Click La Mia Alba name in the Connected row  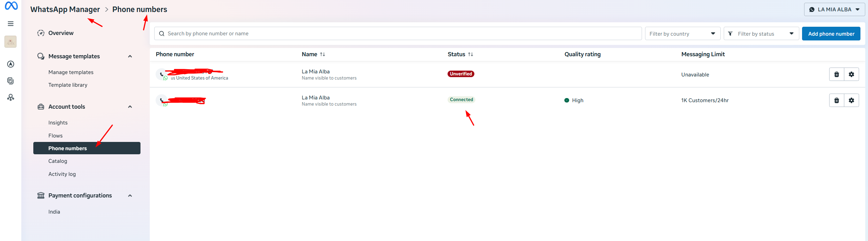pos(316,98)
